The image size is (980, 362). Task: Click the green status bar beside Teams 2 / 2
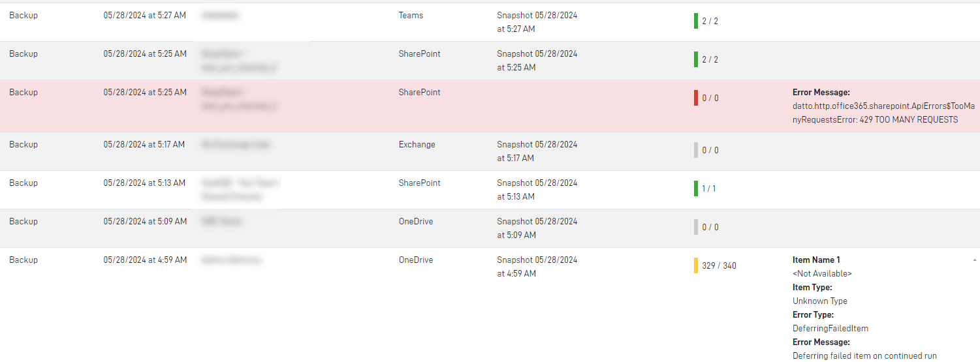696,21
